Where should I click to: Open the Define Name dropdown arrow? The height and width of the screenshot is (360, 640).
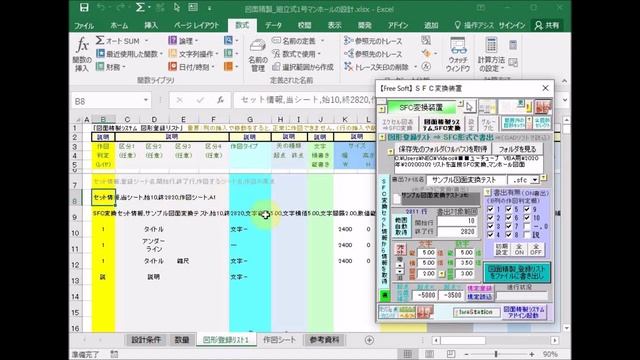[322, 41]
